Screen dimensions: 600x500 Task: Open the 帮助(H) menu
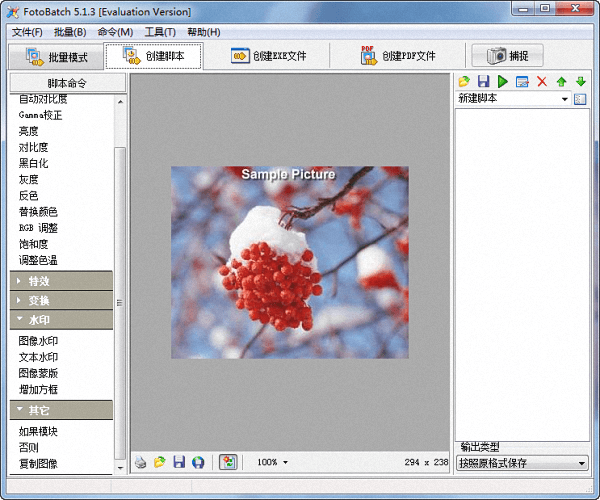click(204, 32)
